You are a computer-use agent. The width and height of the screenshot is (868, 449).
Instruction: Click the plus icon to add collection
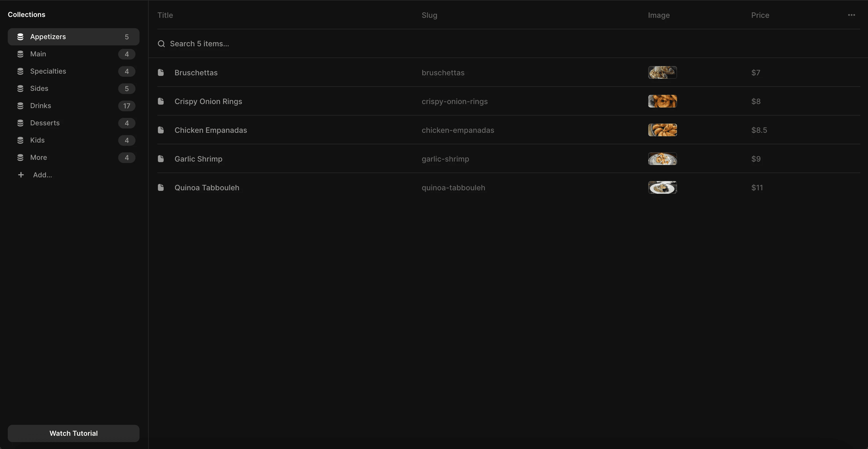click(21, 175)
